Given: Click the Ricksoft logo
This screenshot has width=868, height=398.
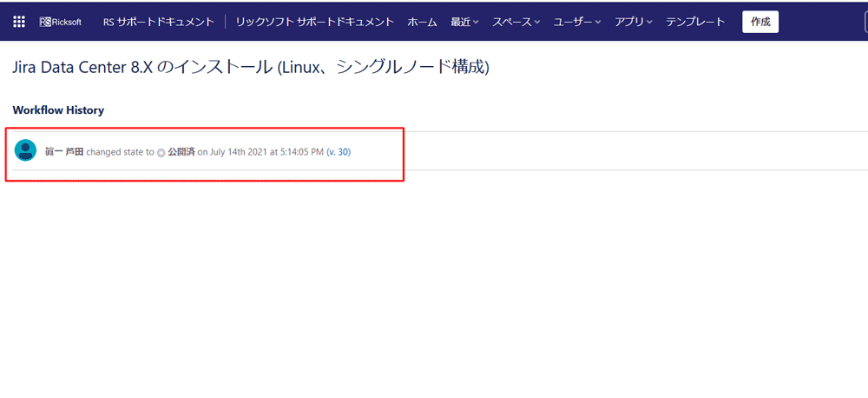Looking at the screenshot, I should pyautogui.click(x=61, y=23).
